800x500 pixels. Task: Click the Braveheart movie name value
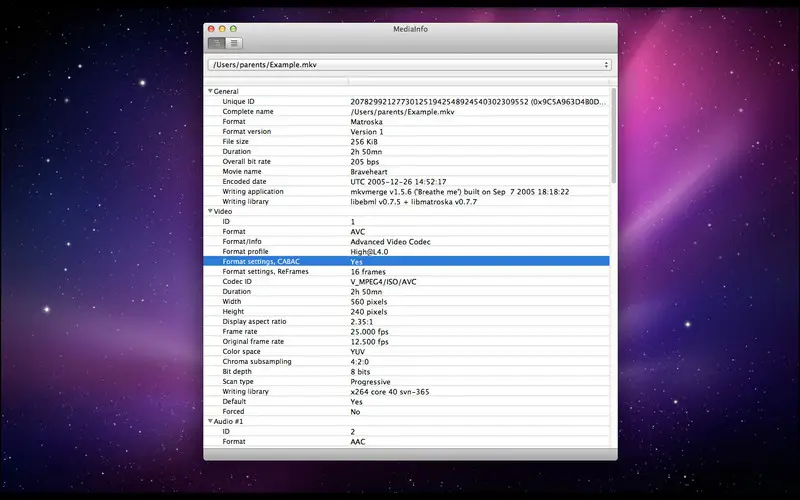[369, 171]
